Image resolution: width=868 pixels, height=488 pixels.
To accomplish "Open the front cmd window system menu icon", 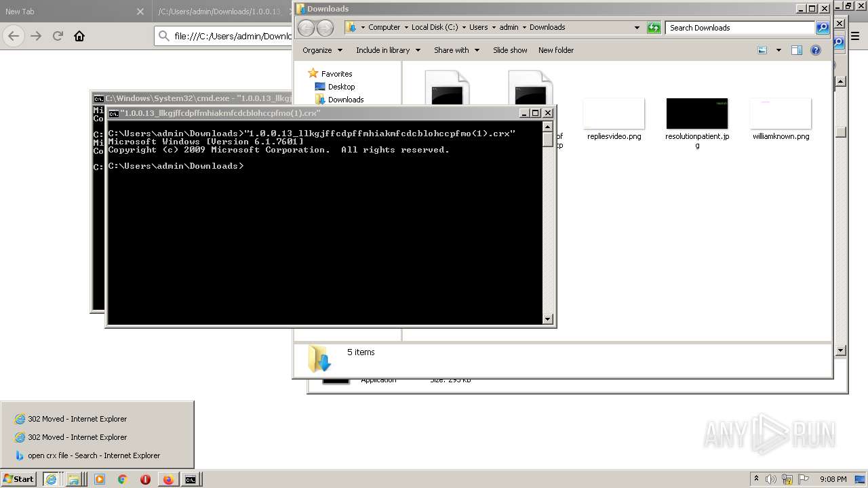I will pyautogui.click(x=114, y=113).
